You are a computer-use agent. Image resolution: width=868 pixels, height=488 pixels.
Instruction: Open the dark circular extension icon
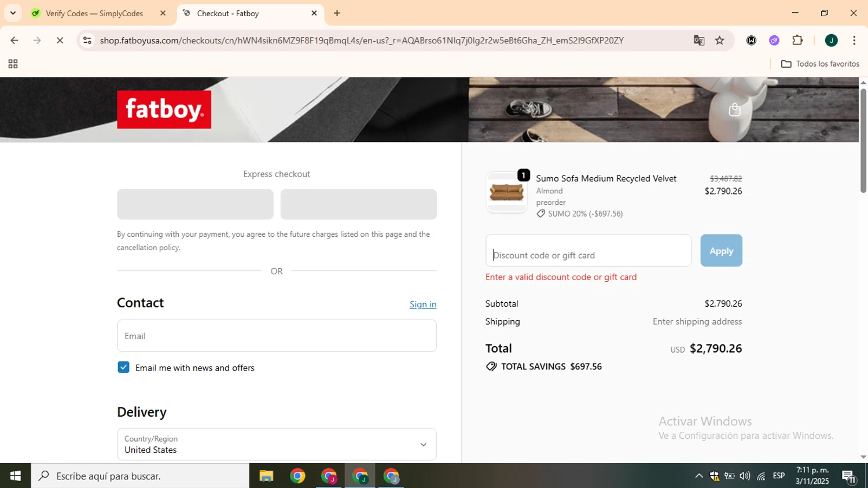coord(751,41)
